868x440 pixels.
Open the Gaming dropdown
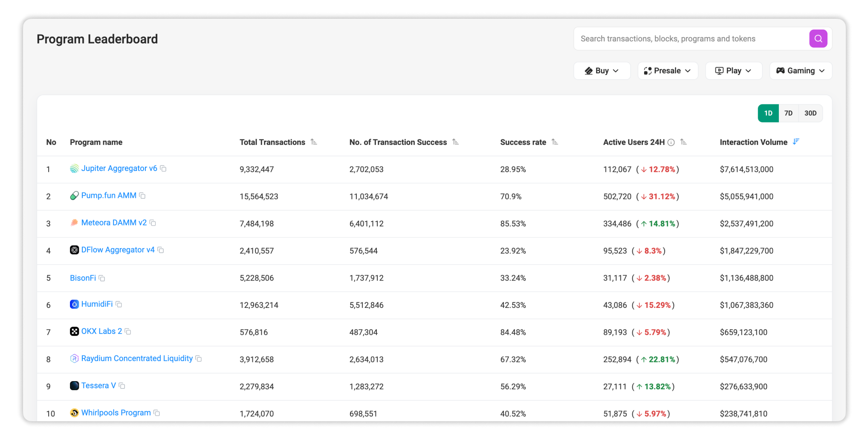tap(800, 70)
